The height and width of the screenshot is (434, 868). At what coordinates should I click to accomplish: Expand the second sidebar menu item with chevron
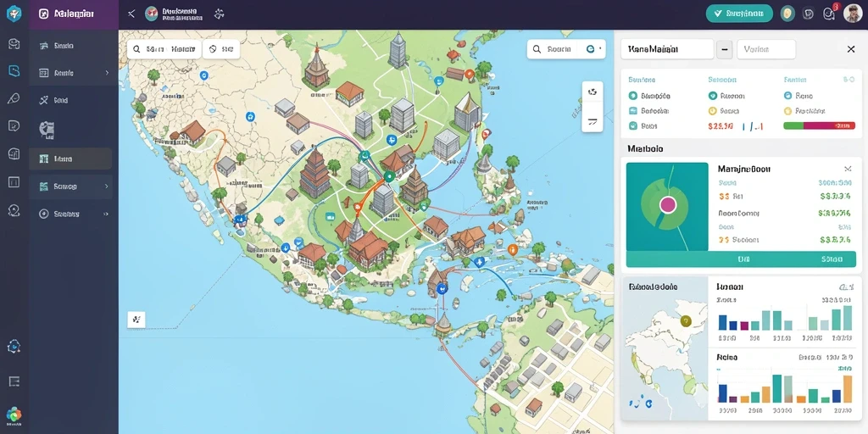click(x=73, y=73)
